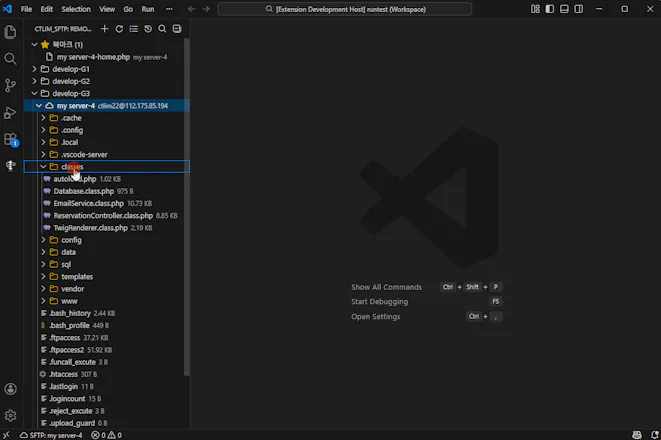Image resolution: width=661 pixels, height=440 pixels.
Task: Collapse the develop-G3 group
Action: click(x=35, y=93)
